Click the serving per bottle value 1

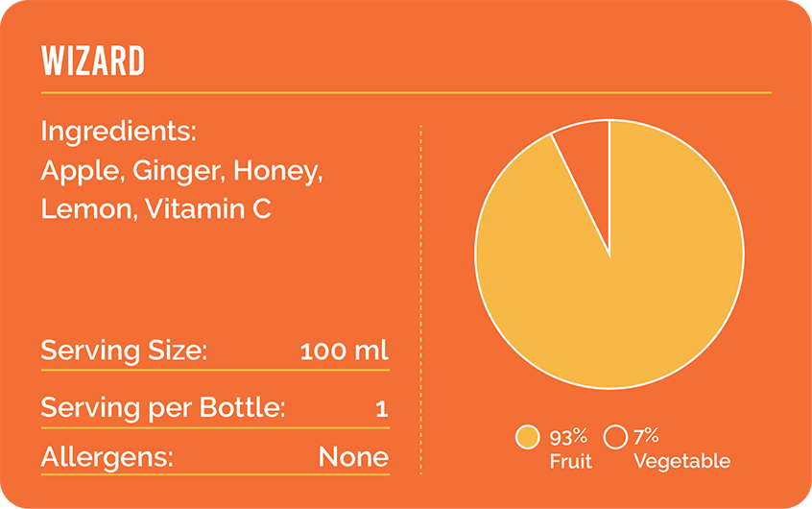pyautogui.click(x=382, y=409)
